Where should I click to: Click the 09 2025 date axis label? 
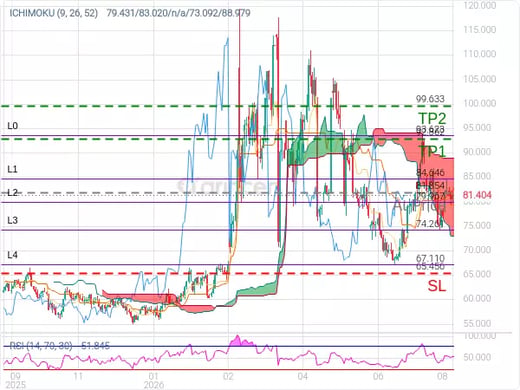coord(15,381)
